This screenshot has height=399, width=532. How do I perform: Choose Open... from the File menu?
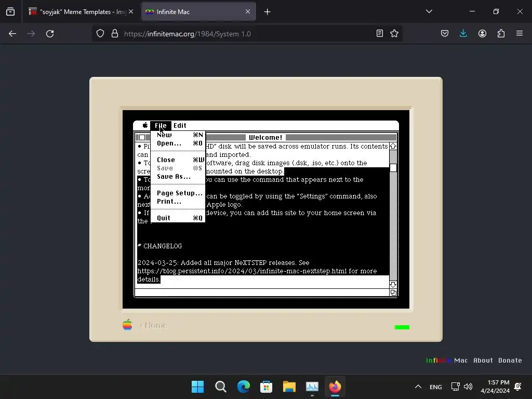click(178, 143)
